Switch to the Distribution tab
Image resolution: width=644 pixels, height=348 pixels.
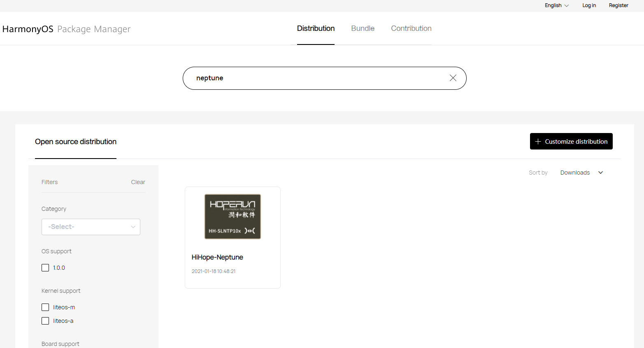pyautogui.click(x=316, y=28)
